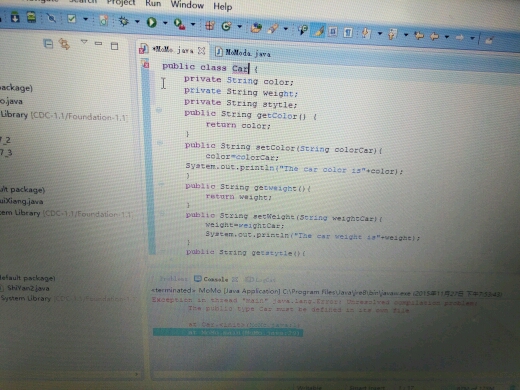The image size is (520, 390).
Task: Toggle Block Selection Mode button
Action: pos(332,32)
